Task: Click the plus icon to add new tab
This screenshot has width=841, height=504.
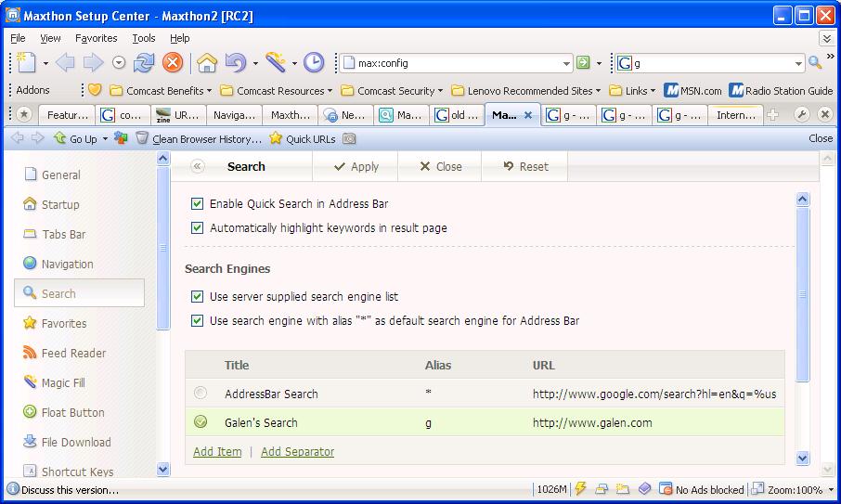Action: (773, 114)
